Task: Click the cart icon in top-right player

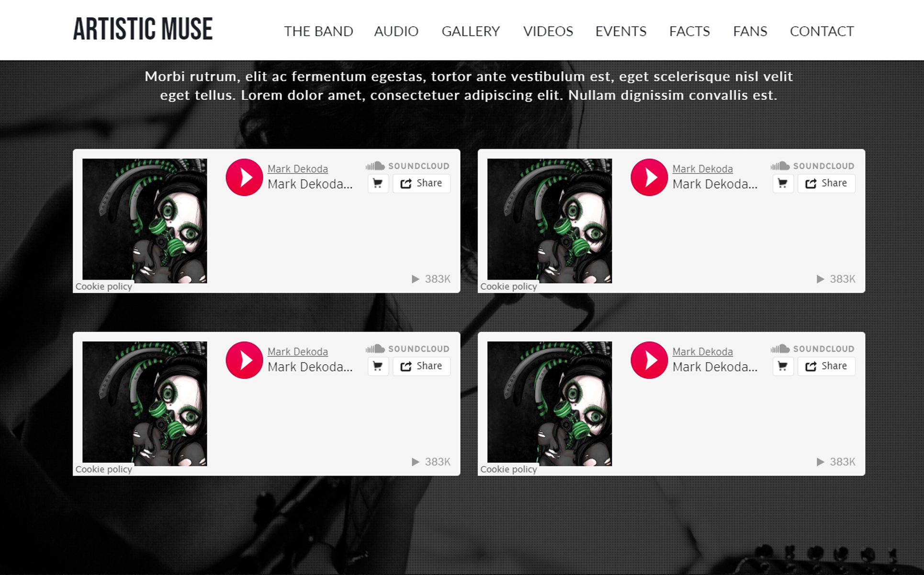Action: click(x=783, y=184)
